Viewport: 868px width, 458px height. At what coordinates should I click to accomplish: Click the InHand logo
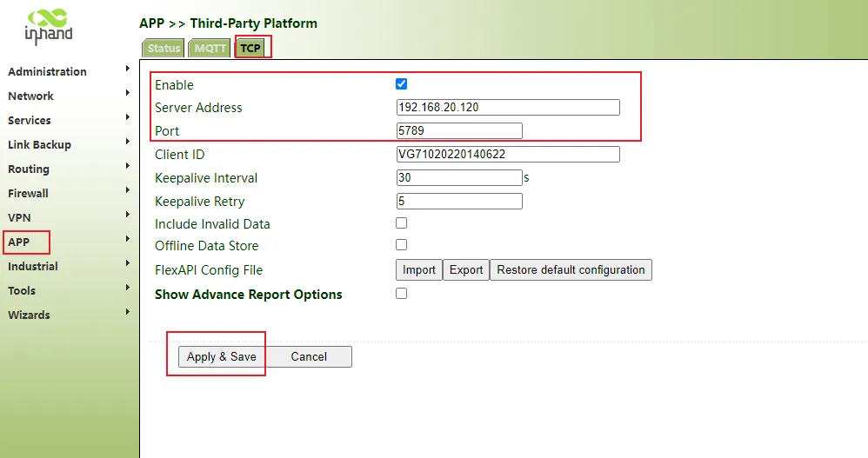click(x=49, y=26)
